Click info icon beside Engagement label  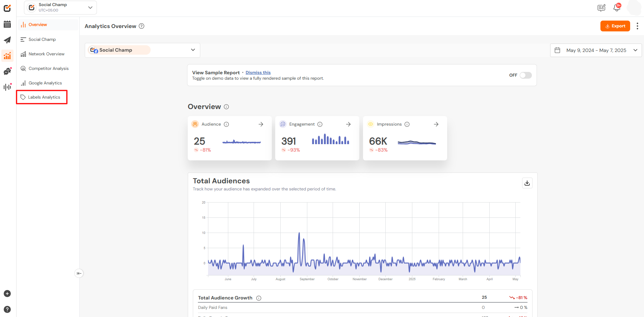(x=320, y=124)
